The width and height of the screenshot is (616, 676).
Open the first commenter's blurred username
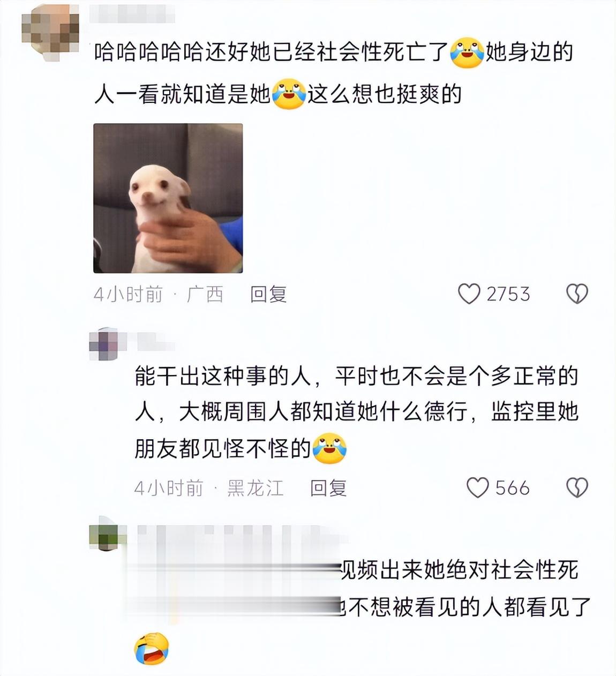pyautogui.click(x=132, y=14)
